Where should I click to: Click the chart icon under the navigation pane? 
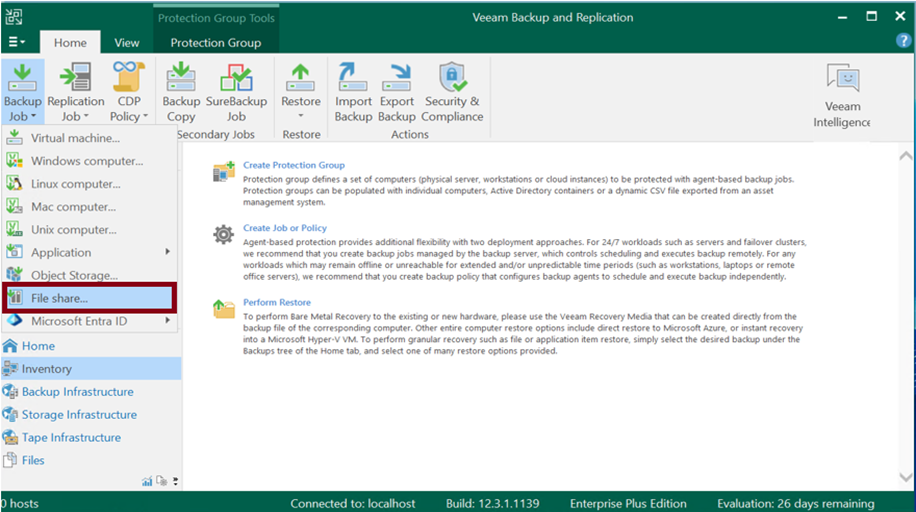pos(147,481)
